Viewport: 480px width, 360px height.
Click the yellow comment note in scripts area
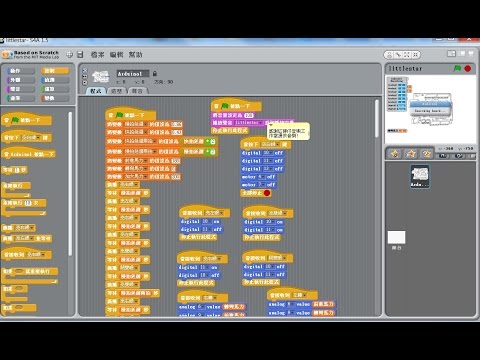(288, 131)
